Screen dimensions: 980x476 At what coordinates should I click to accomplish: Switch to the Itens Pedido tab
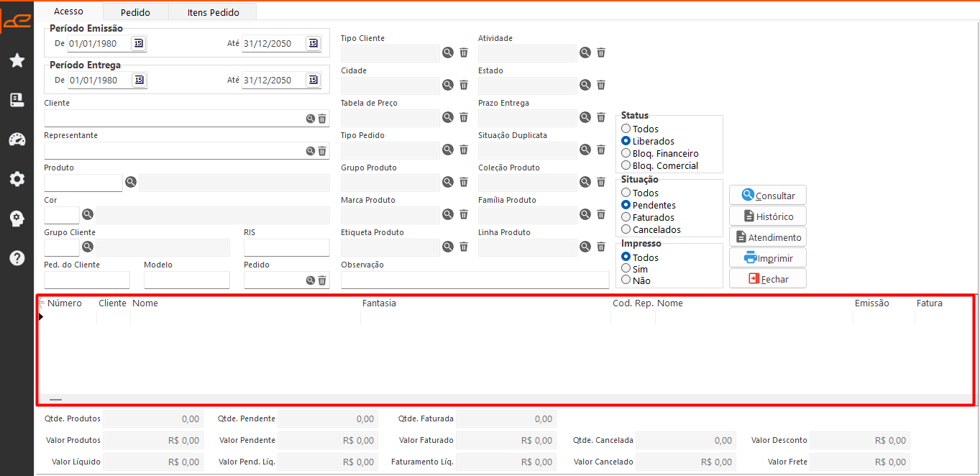(213, 12)
